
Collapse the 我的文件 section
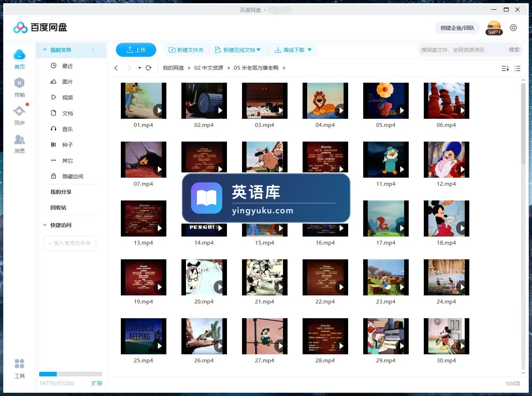[x=45, y=50]
